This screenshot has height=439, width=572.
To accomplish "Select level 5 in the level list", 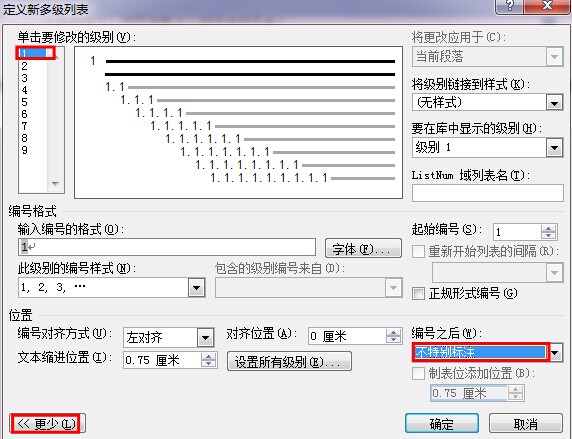I will (24, 102).
